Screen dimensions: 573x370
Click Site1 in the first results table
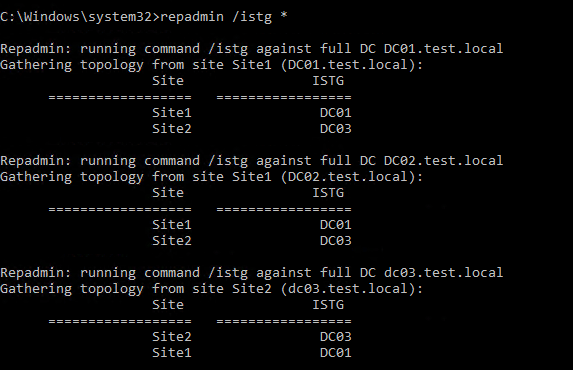click(172, 113)
